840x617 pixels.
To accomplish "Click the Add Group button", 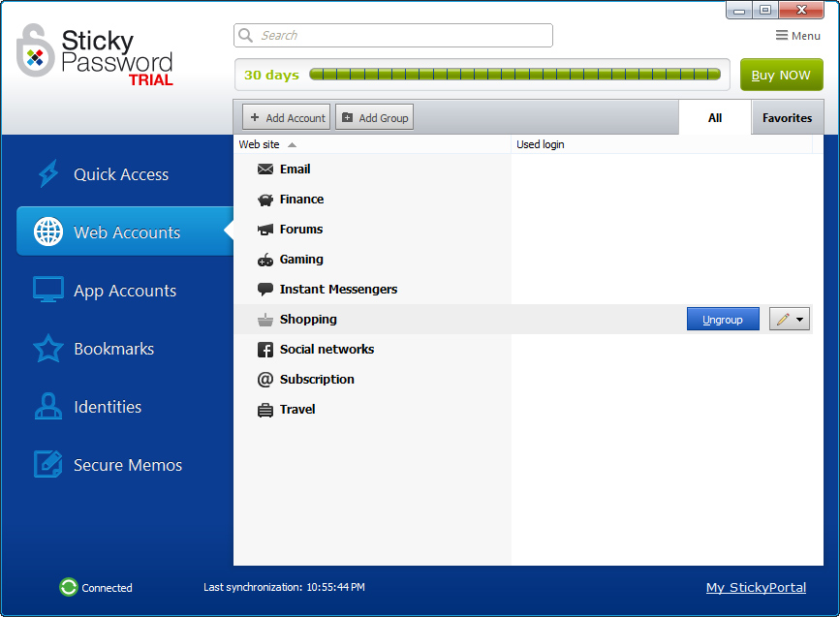I will [x=375, y=117].
